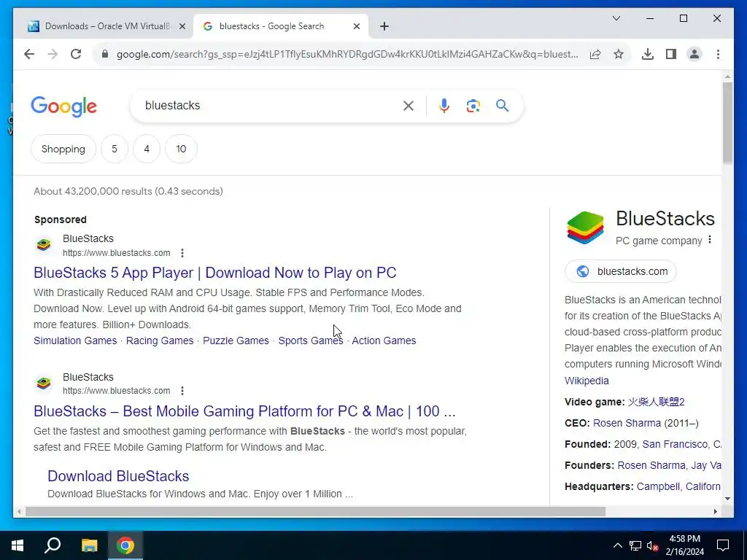Bookmark this page with the star icon
The height and width of the screenshot is (560, 747).
(x=619, y=54)
